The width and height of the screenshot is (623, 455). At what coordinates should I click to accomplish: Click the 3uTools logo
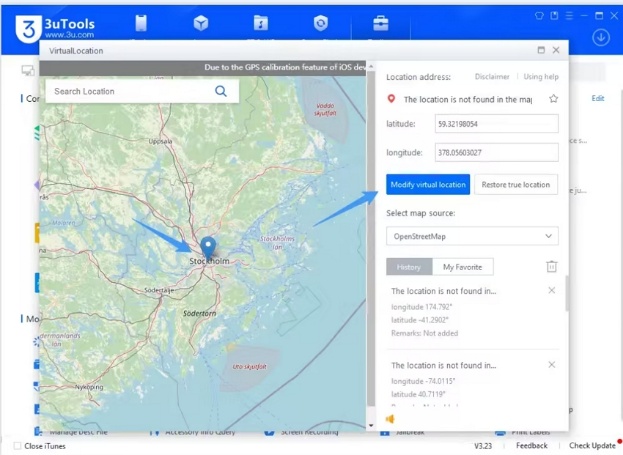(x=55, y=27)
